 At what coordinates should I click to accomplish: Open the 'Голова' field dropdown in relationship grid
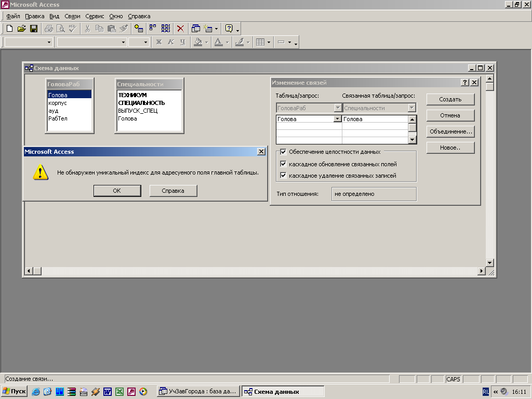(337, 119)
